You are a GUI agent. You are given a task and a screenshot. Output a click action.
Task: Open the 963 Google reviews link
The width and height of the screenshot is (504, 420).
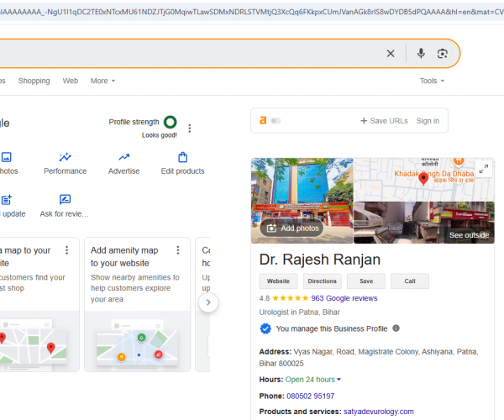point(344,298)
